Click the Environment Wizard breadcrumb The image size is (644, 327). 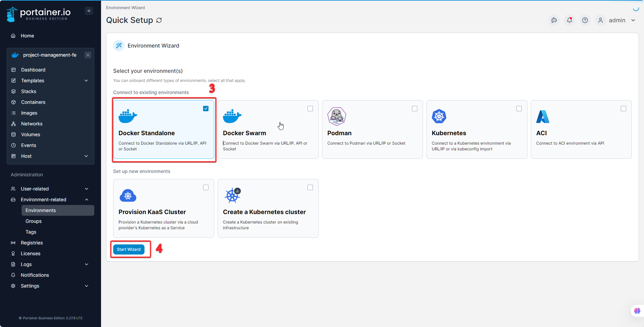[125, 8]
